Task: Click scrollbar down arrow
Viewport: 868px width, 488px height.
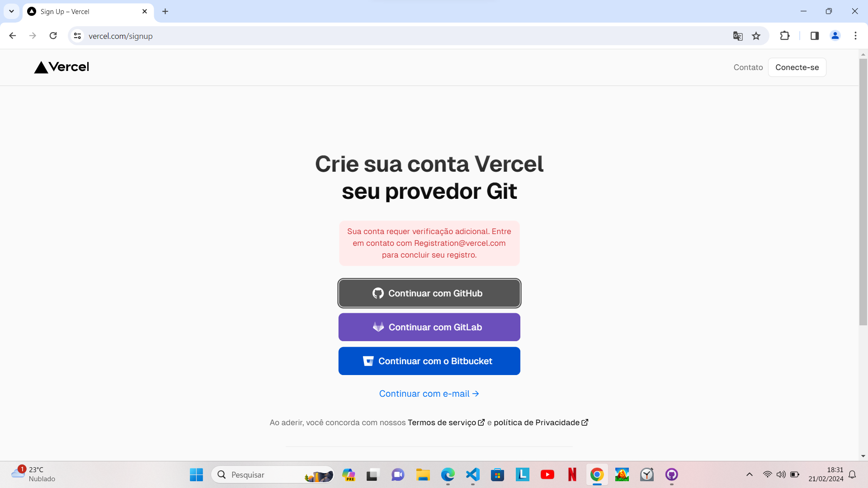Action: pos(863,456)
